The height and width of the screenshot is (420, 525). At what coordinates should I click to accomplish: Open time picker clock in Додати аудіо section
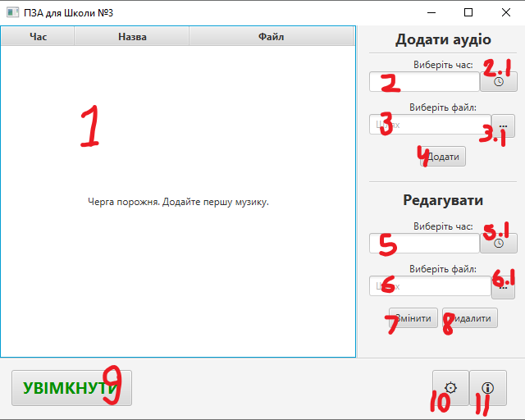click(x=499, y=81)
